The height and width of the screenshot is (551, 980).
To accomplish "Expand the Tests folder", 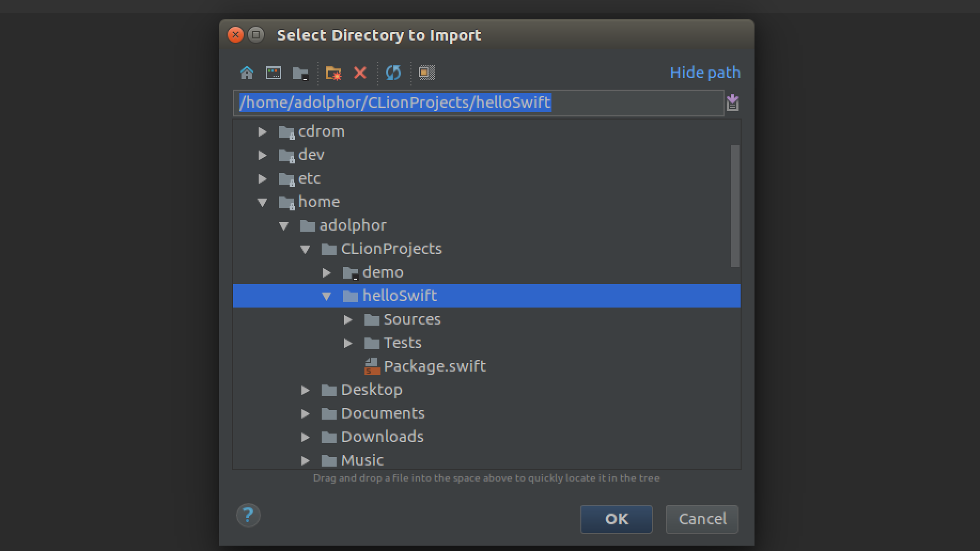I will [x=348, y=343].
